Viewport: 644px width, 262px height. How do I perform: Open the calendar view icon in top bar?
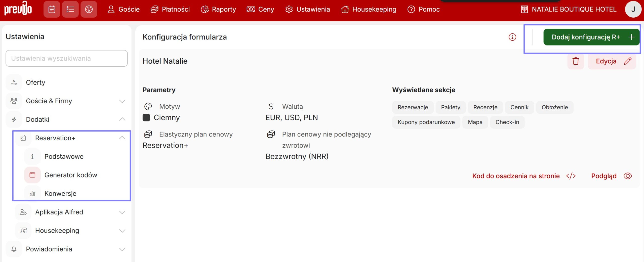[x=52, y=9]
